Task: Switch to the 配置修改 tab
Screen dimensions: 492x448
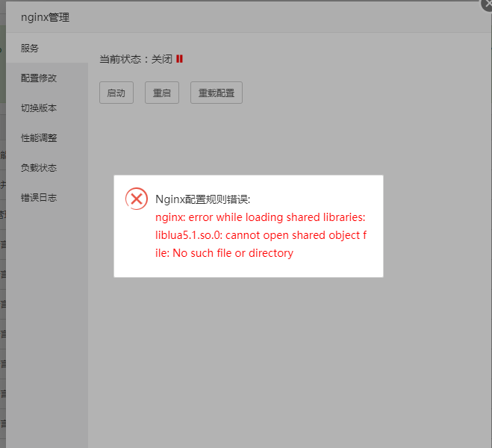Action: (47, 78)
